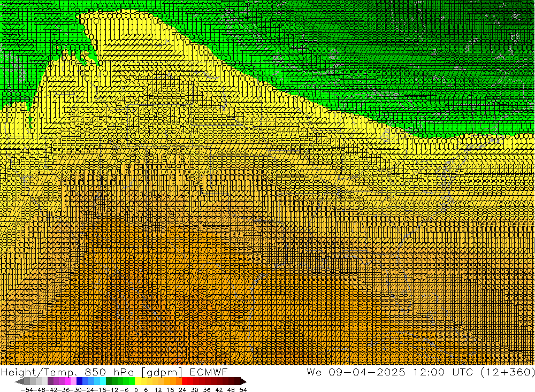
Task: Select the bright red swatch in the legend
Action: coord(186,381)
